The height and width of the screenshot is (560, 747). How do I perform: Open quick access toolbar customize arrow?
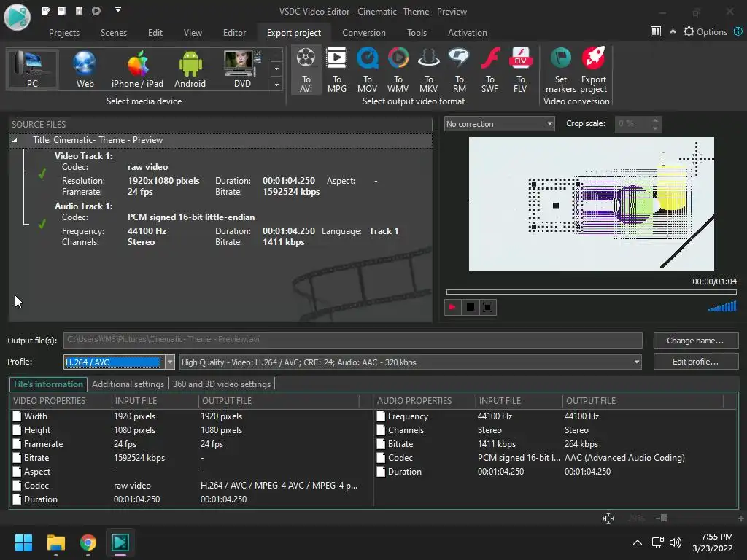118,9
